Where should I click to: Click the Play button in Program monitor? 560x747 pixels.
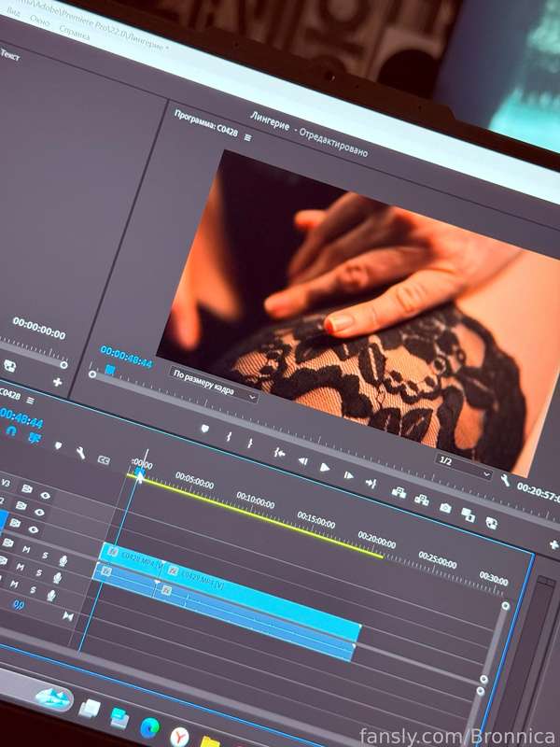point(325,468)
